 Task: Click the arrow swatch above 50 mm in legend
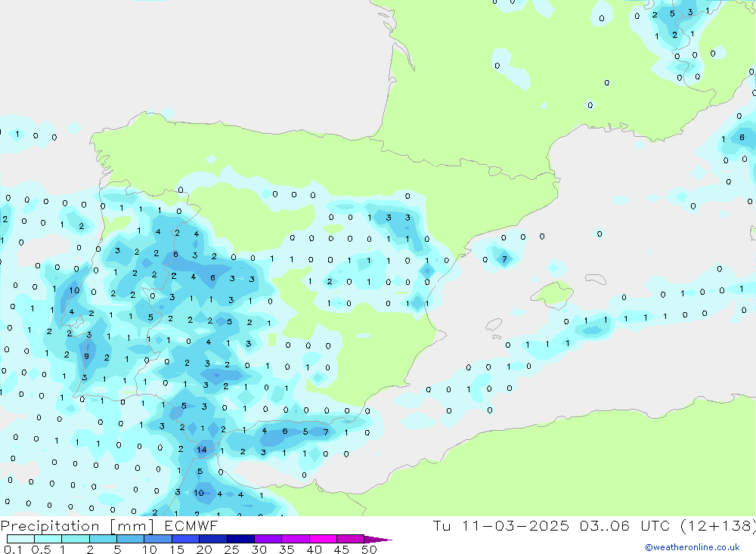[x=378, y=540]
